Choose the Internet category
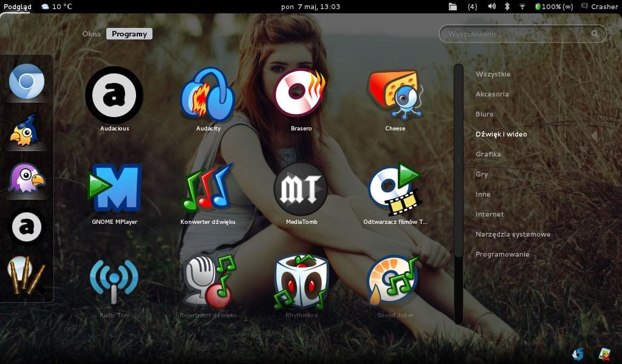The width and height of the screenshot is (622, 364). 490,214
